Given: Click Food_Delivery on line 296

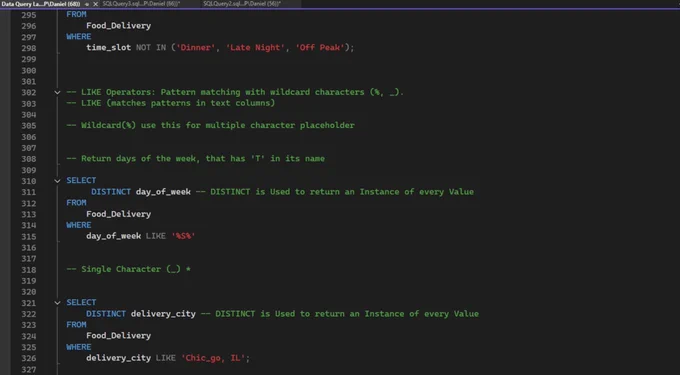Looking at the screenshot, I should click(118, 26).
